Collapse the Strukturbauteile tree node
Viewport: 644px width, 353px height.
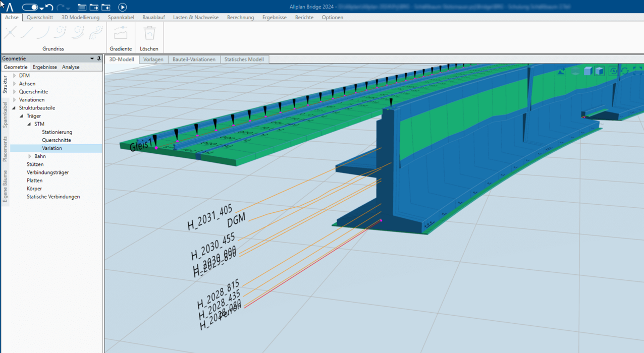14,108
